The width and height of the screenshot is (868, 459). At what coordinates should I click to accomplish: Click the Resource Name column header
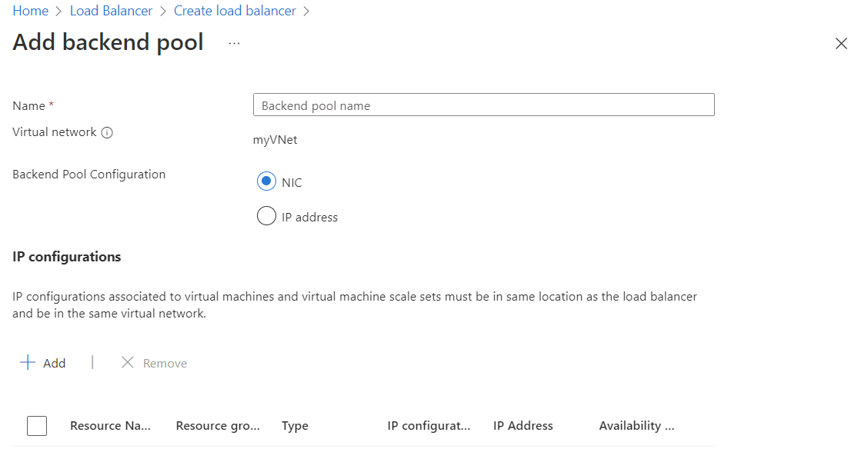click(x=110, y=425)
